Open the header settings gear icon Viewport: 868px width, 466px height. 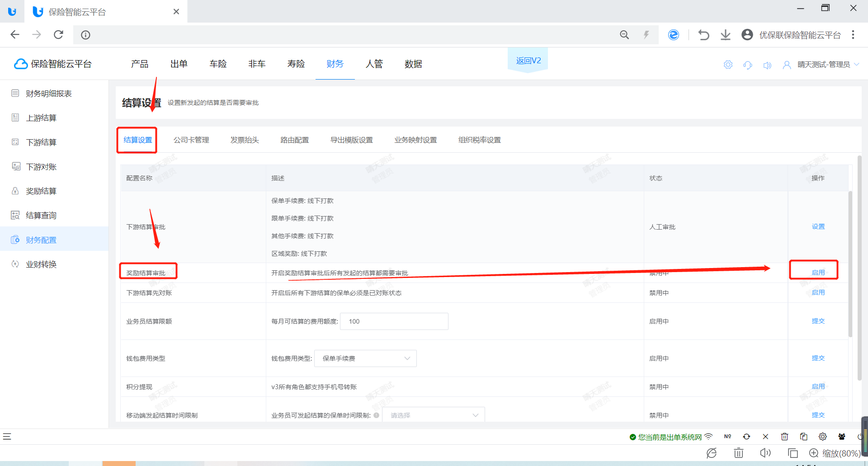728,65
